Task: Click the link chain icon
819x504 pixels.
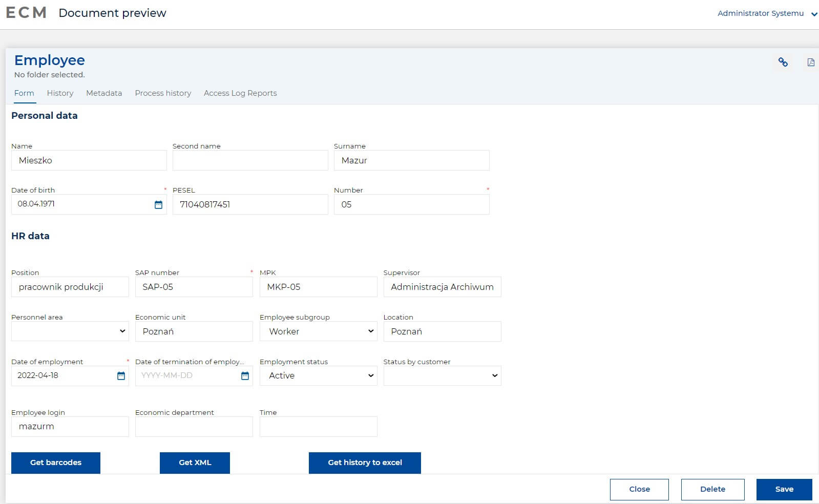Action: point(783,62)
